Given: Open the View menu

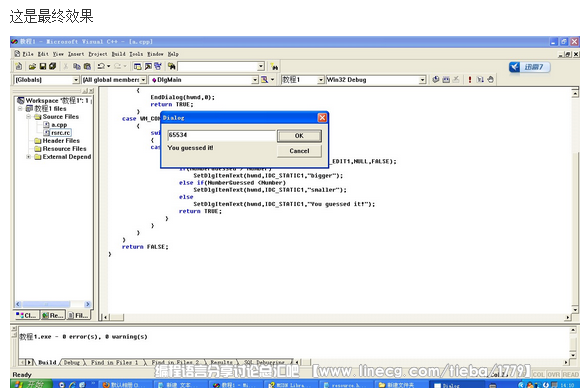Looking at the screenshot, I should pyautogui.click(x=58, y=54).
